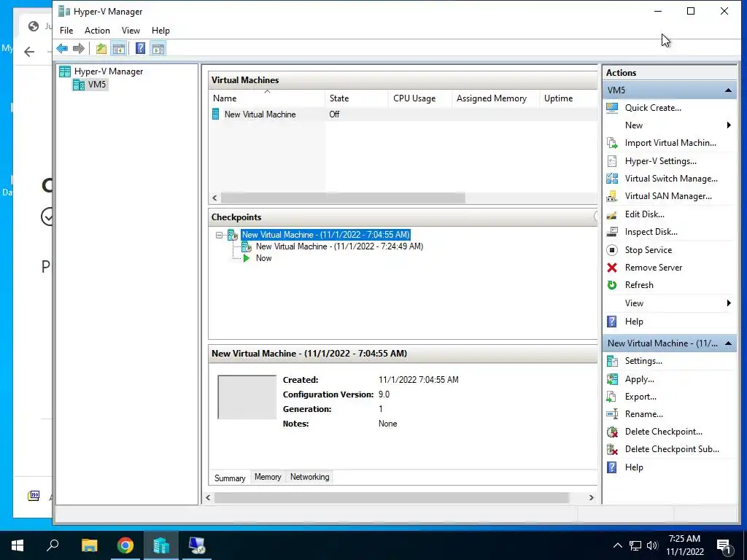The width and height of the screenshot is (747, 560).
Task: Click the red Remove Server icon
Action: click(x=612, y=268)
